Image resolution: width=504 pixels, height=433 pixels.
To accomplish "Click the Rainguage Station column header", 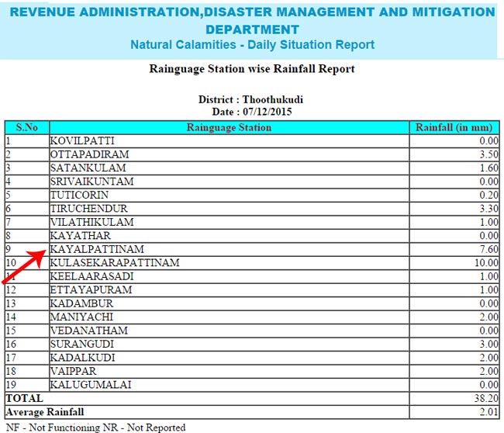I will click(x=230, y=127).
